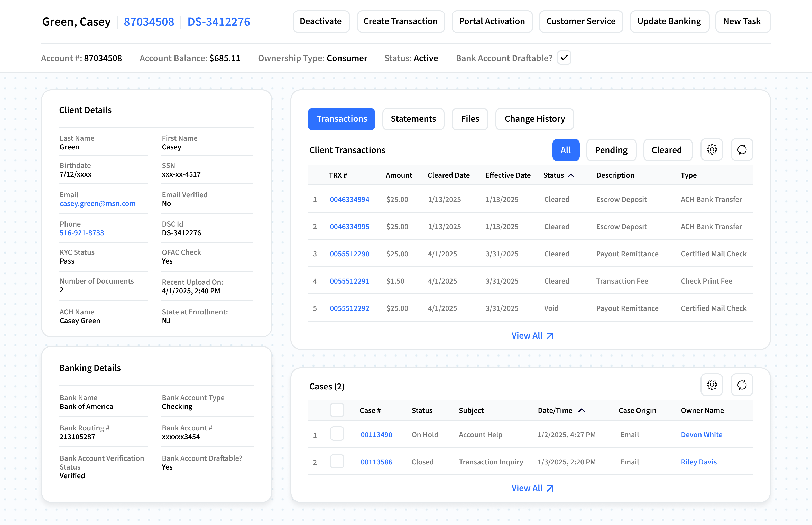Open email casey.green@msn.com link
This screenshot has height=525, width=812.
pyautogui.click(x=98, y=203)
